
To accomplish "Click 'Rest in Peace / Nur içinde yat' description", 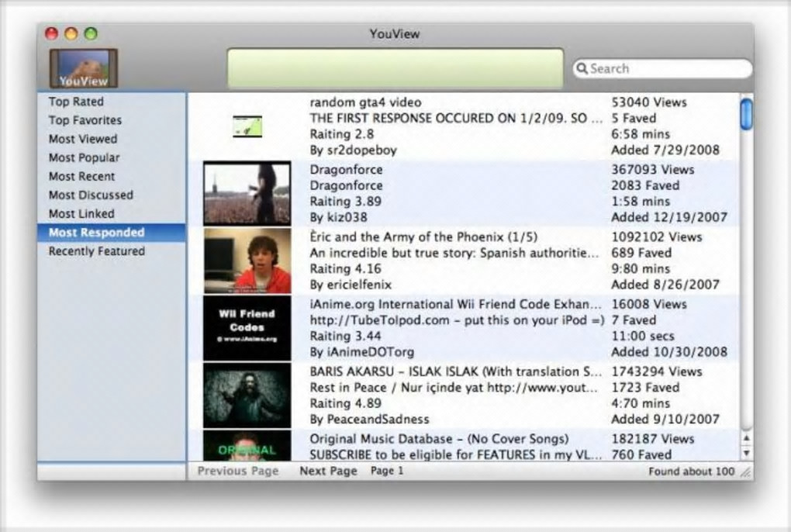I will (x=454, y=388).
